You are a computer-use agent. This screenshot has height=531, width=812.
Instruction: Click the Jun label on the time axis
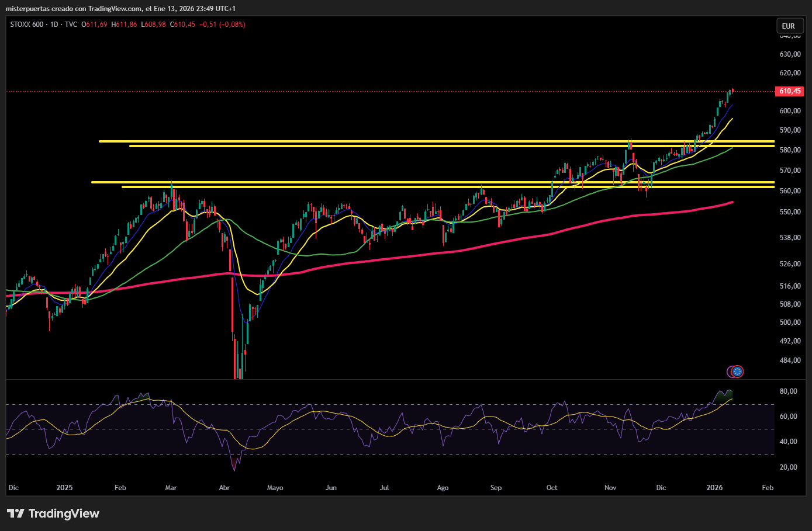pyautogui.click(x=331, y=488)
